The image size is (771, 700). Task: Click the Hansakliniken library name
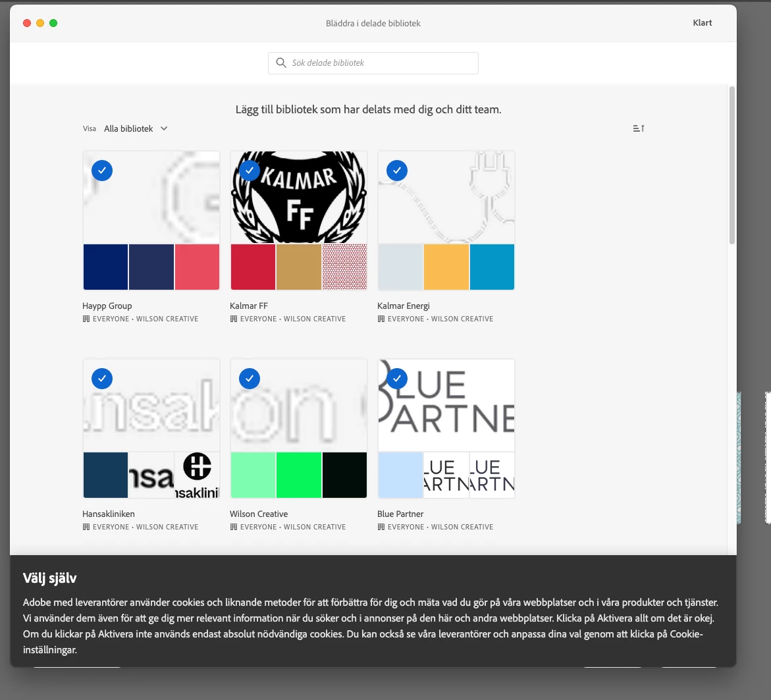[109, 514]
